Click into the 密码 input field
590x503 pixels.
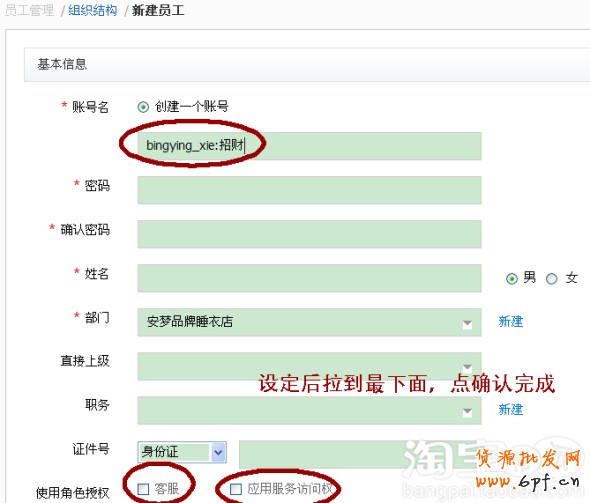coord(309,190)
